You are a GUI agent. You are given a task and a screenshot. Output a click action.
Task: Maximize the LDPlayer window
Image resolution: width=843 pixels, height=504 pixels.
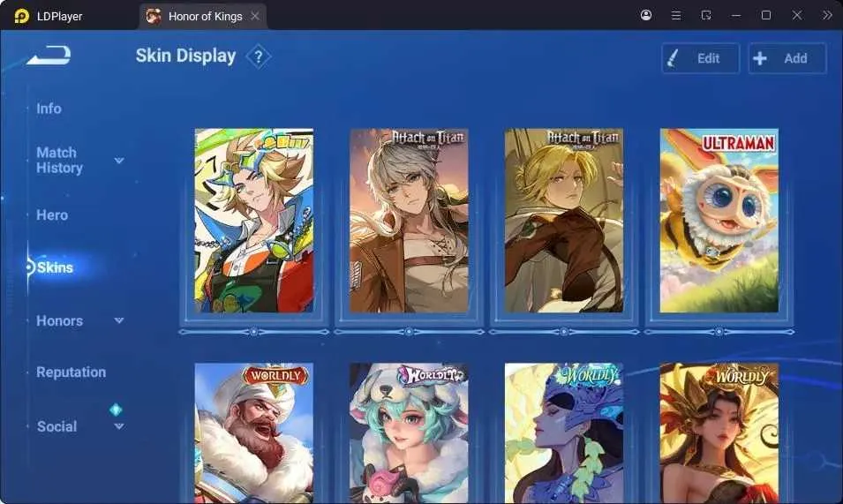(x=766, y=15)
